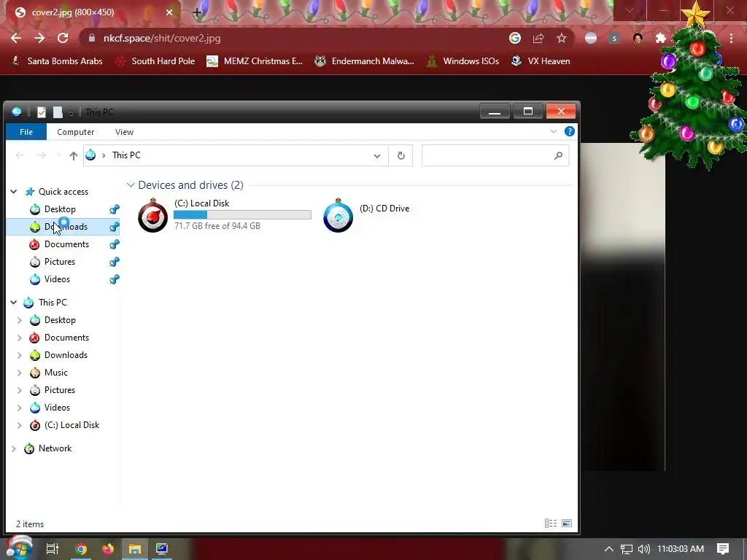This screenshot has height=560, width=747.
Task: Open Task View on the taskbar
Action: (53, 549)
